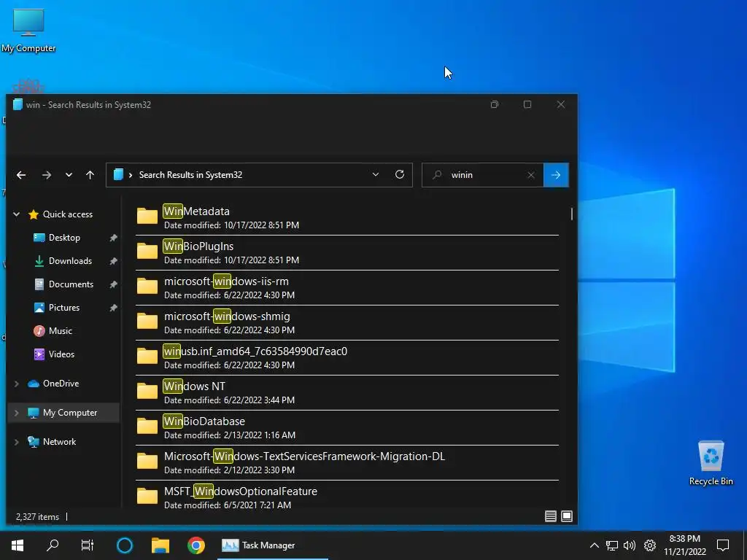Open the My Computer desktop icon
This screenshot has width=747, height=560.
point(28,29)
